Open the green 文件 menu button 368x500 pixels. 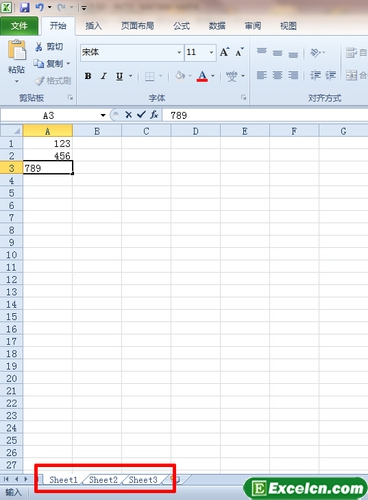(x=19, y=26)
